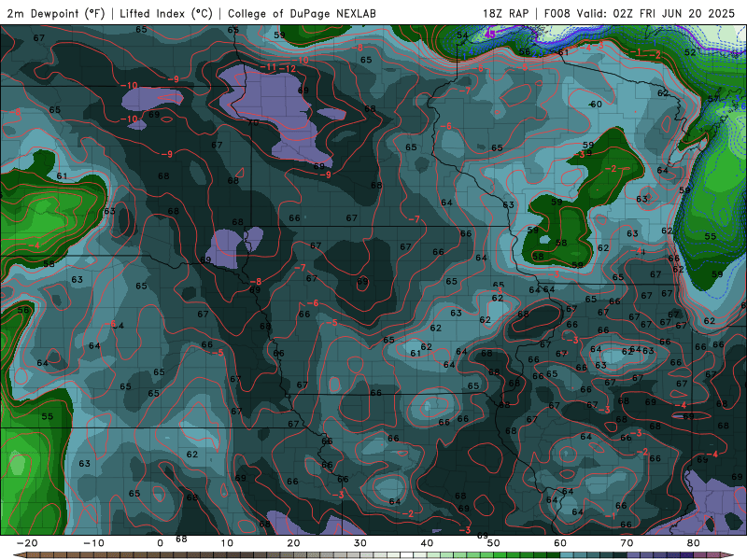Click the "70" dewpoint value on the map
This screenshot has width=747, height=560.
253,122
